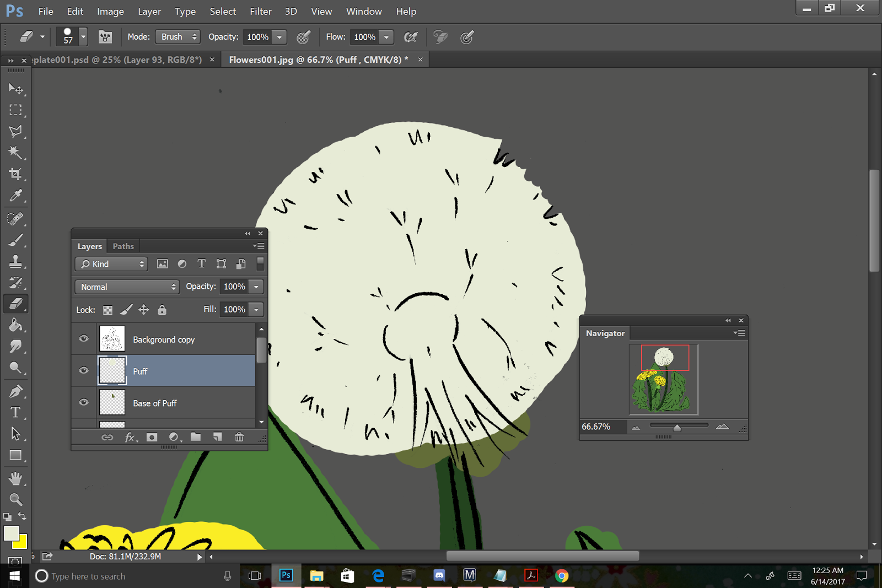This screenshot has width=882, height=588.
Task: Delete layer using trash icon
Action: (x=239, y=437)
